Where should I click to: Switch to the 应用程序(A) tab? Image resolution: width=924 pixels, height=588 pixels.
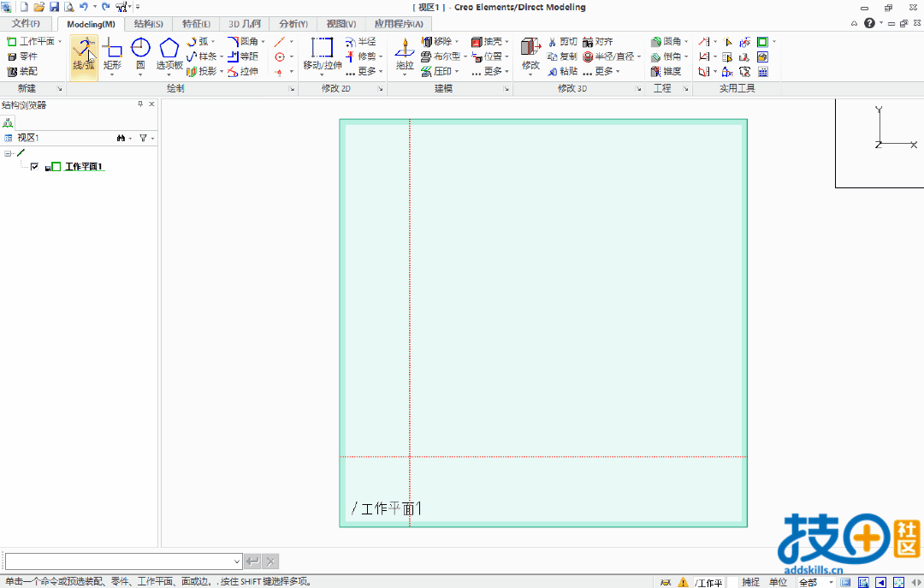tap(399, 24)
